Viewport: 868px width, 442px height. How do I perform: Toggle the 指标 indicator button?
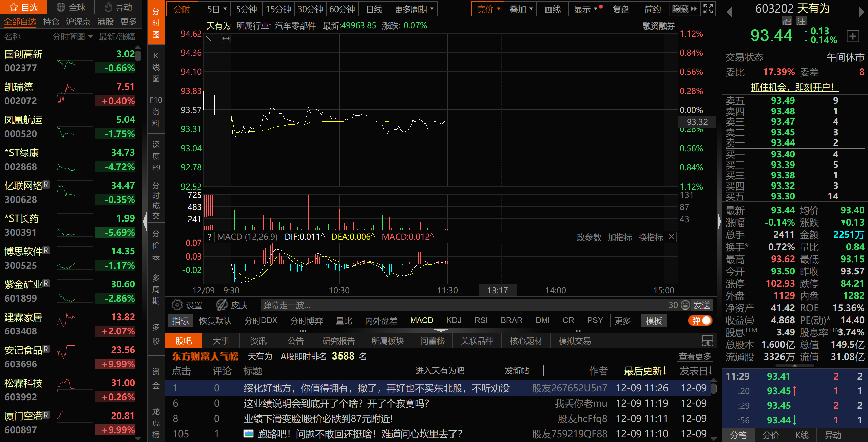click(x=180, y=321)
